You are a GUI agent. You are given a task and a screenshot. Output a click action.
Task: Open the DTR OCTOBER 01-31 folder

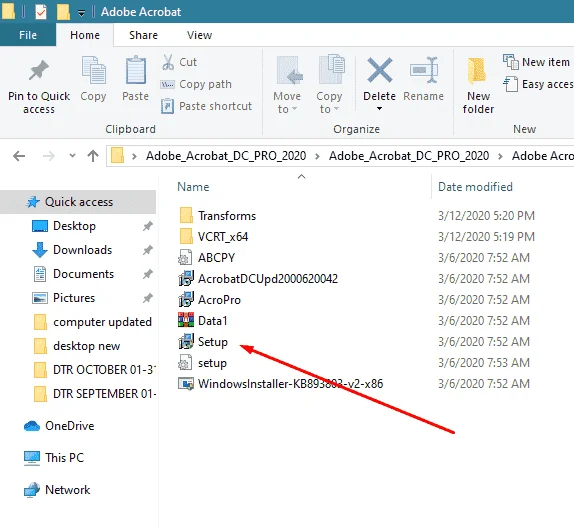94,370
